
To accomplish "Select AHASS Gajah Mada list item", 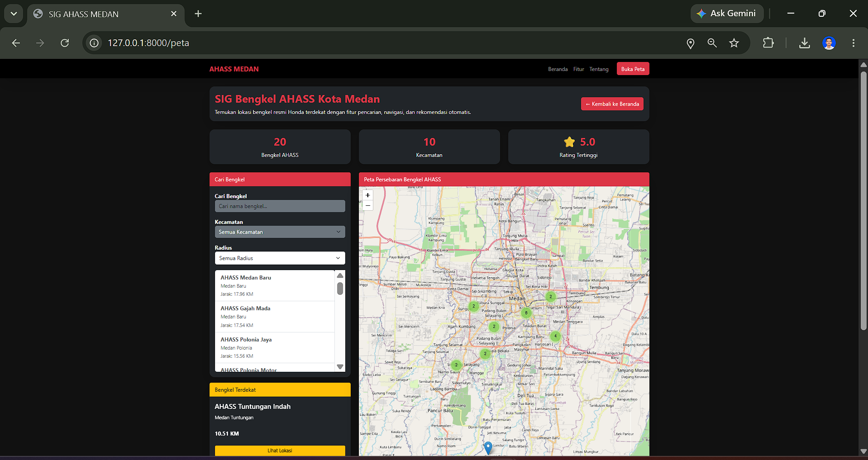I will (x=275, y=317).
